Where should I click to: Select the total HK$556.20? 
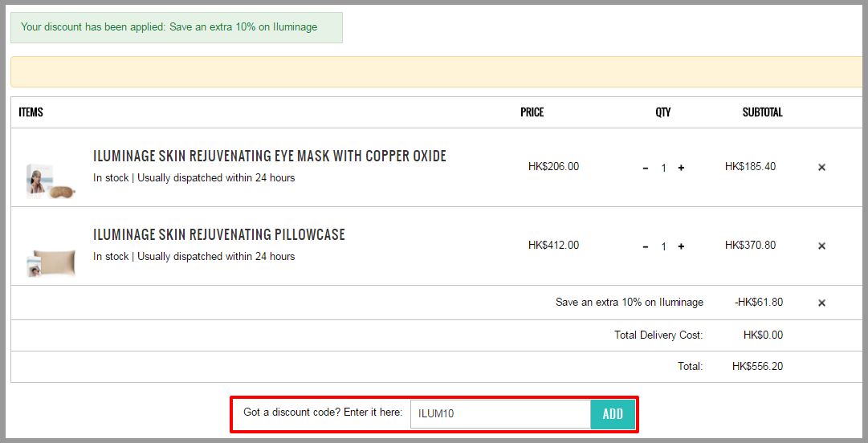coord(757,366)
